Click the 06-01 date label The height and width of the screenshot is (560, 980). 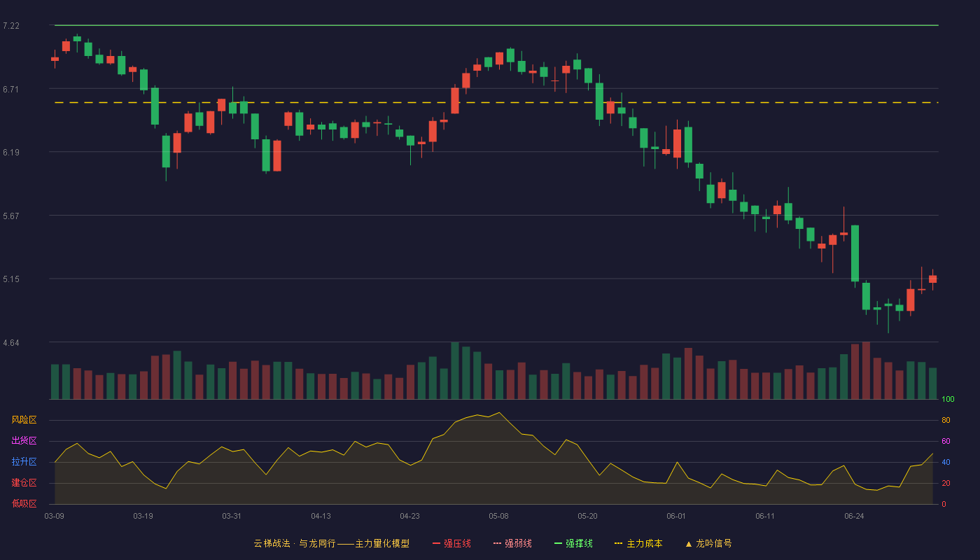(x=676, y=516)
